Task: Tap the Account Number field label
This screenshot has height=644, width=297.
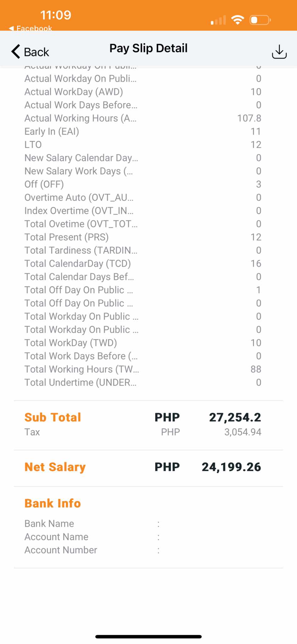Action: pos(61,550)
